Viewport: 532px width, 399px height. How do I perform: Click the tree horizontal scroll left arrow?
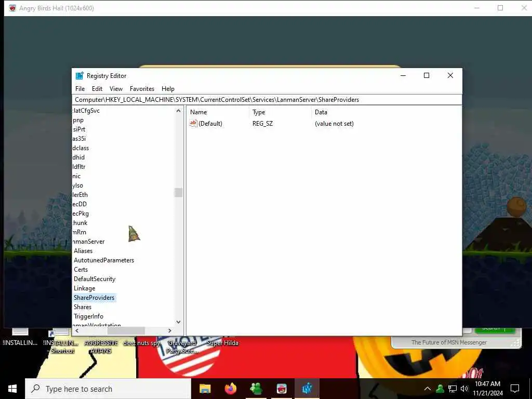click(77, 330)
